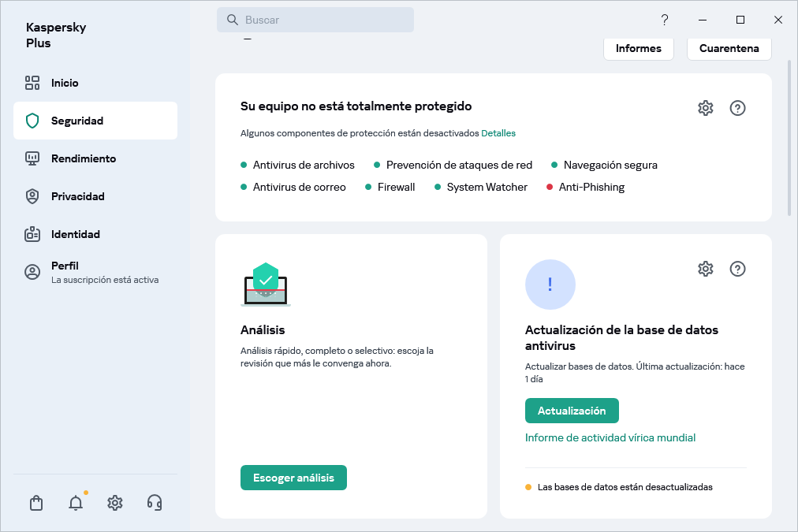
Task: Open the Identidad section icon
Action: tap(32, 233)
